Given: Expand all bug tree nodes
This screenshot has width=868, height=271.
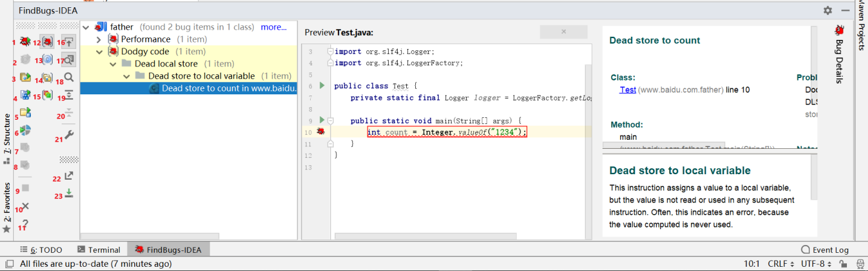Looking at the screenshot, I should point(69,95).
